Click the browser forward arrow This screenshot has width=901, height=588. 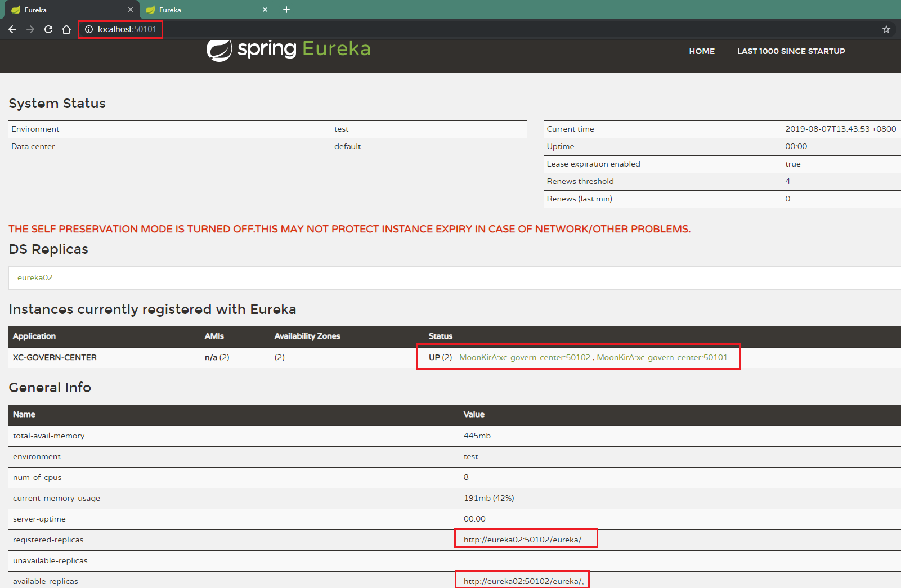(x=30, y=29)
